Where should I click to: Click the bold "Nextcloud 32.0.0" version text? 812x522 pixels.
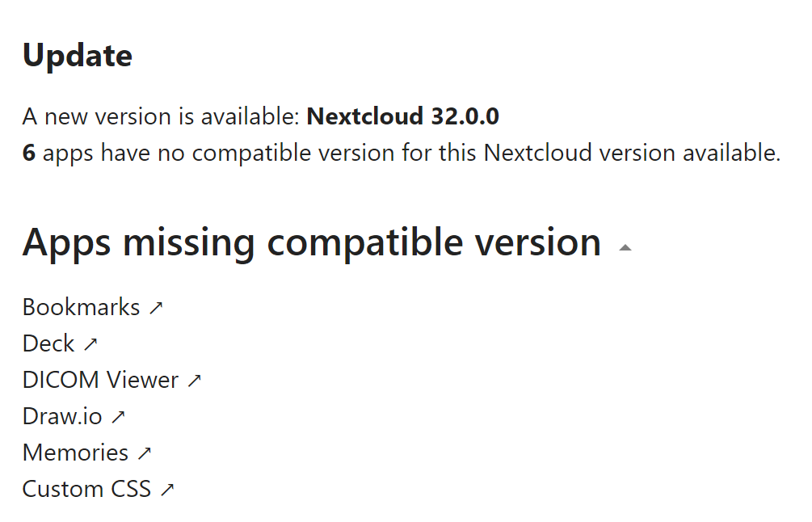402,116
